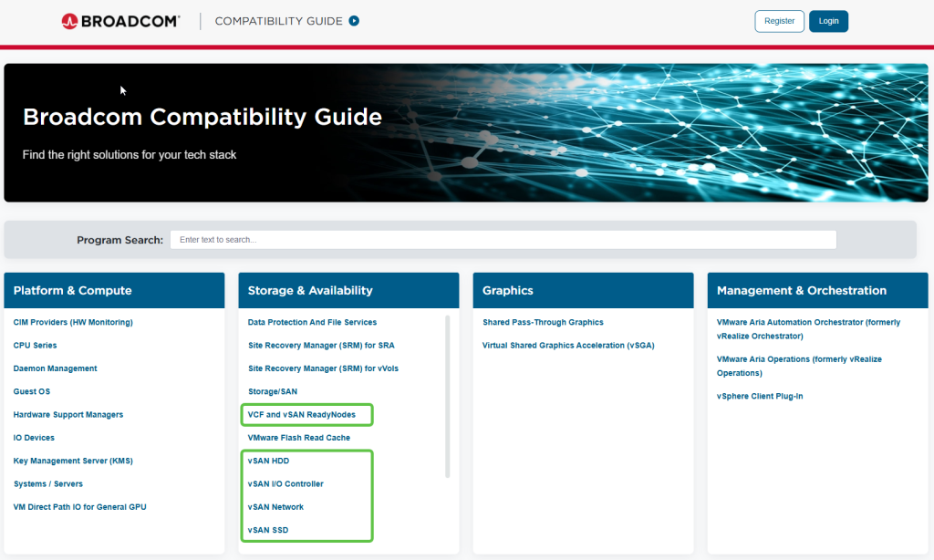Click the Platform & Compute panel header
Viewport: 934px width, 560px height.
[x=114, y=291]
